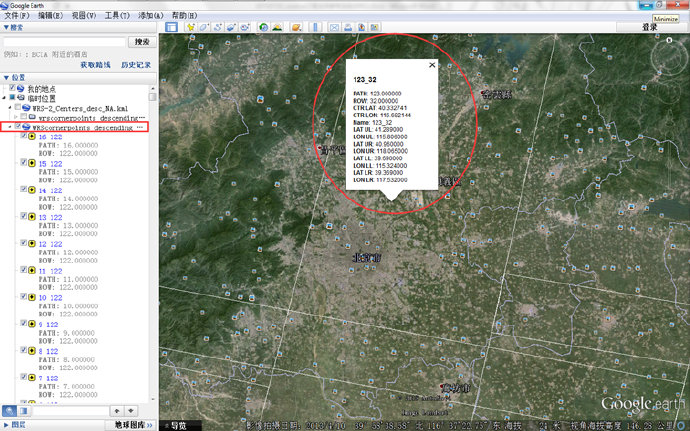The width and height of the screenshot is (690, 431).
Task: Collapse the 位置 places panel
Action: click(x=6, y=77)
